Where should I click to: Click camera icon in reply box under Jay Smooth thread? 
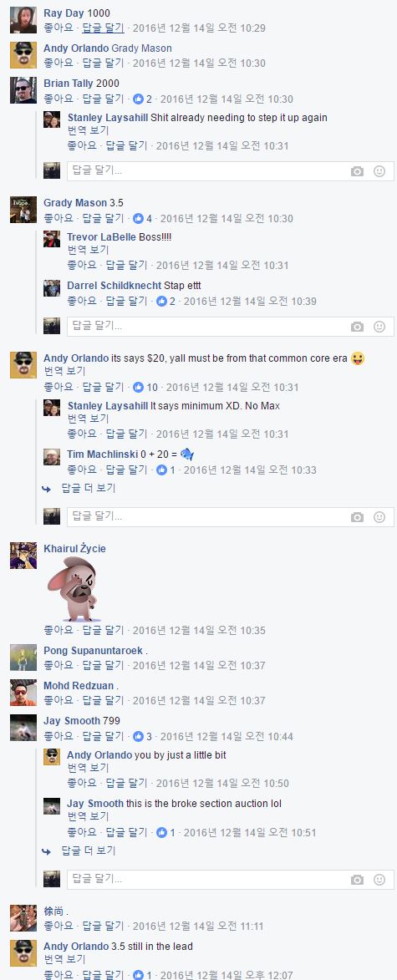357,880
